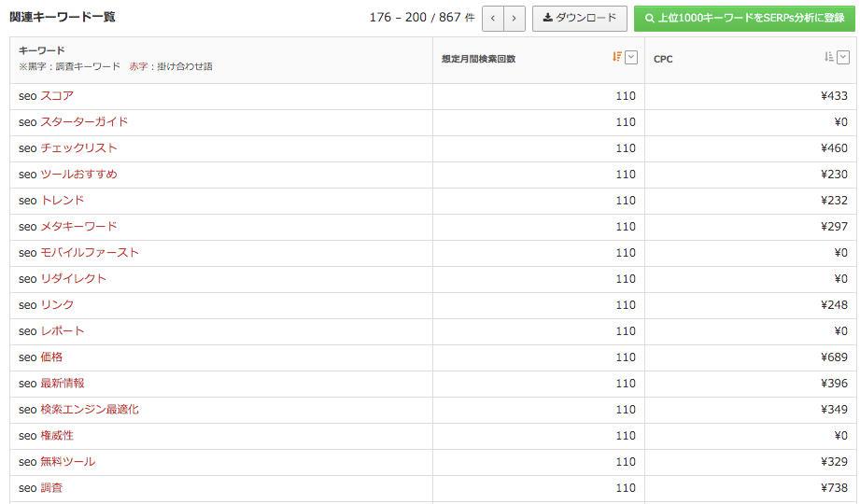This screenshot has width=860, height=504.
Task: Click search volume 110 in seo スコア row
Action: click(x=626, y=96)
